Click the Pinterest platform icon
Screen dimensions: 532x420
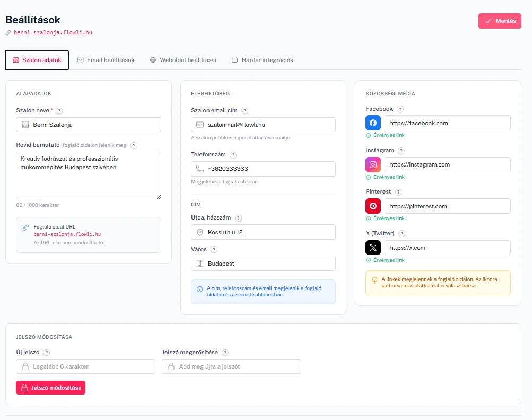[373, 206]
